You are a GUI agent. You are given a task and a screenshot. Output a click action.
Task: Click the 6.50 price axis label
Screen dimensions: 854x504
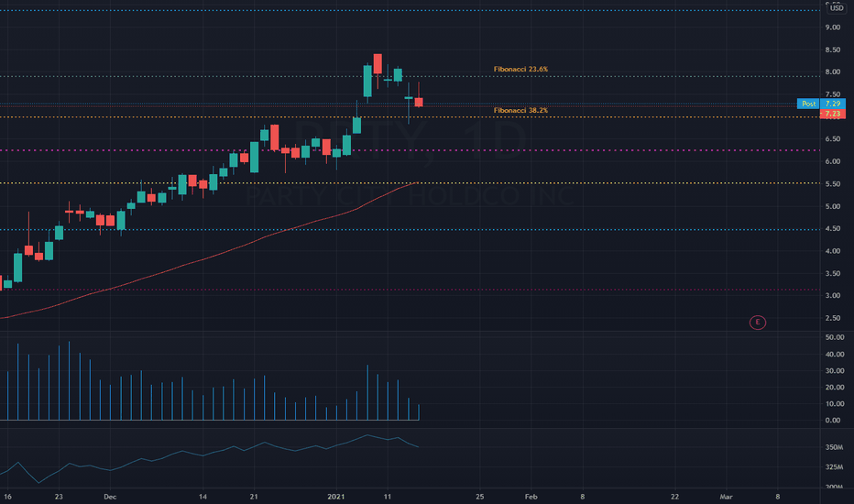point(832,139)
